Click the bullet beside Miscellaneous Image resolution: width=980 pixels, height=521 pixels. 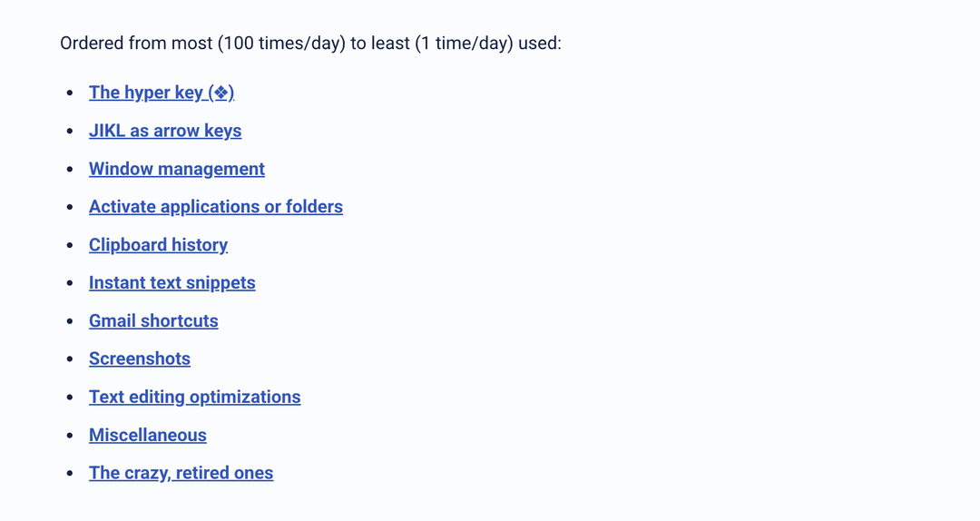coord(70,437)
